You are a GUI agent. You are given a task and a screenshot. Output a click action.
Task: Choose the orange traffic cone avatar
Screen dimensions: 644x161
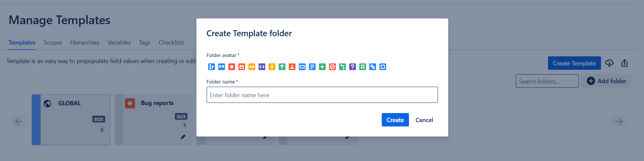292,67
